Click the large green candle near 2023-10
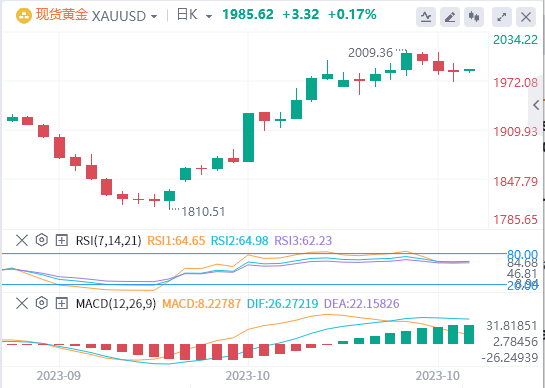This screenshot has height=388, width=545. [248, 137]
